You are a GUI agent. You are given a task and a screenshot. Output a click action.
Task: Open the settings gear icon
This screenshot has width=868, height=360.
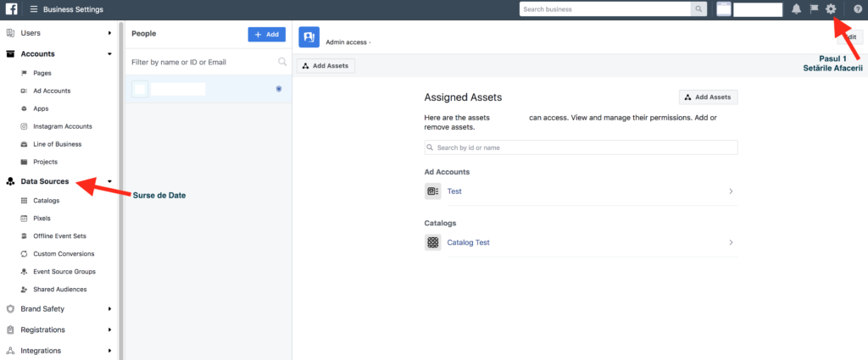(831, 9)
